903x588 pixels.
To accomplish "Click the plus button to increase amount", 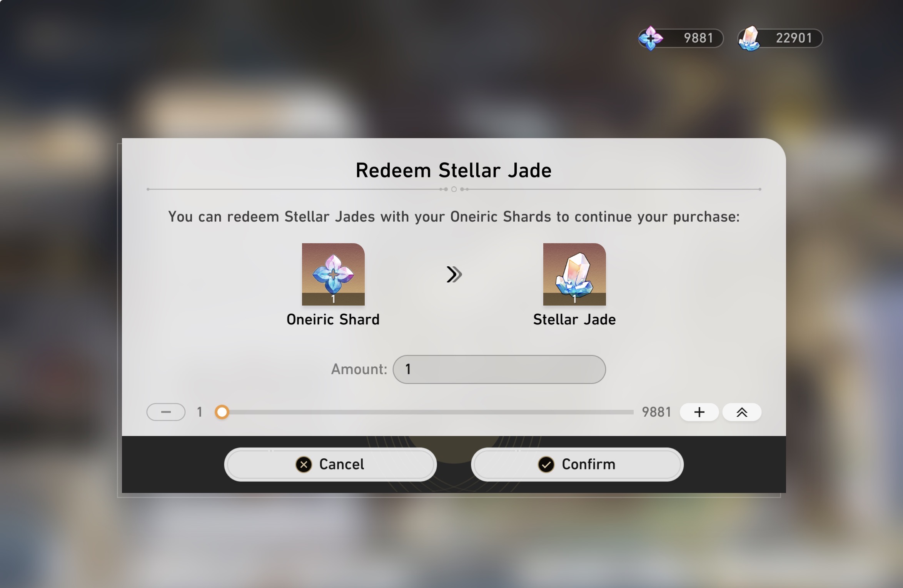I will 699,412.
